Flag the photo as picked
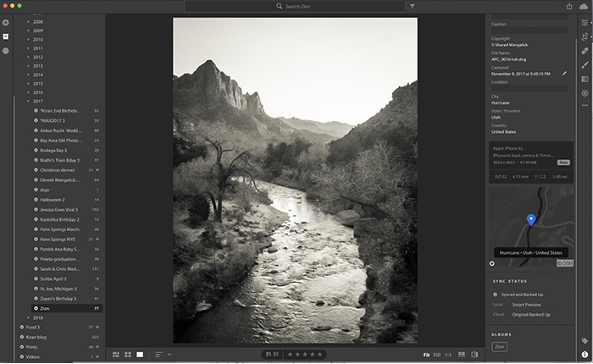593x364 pixels. pyautogui.click(x=269, y=355)
